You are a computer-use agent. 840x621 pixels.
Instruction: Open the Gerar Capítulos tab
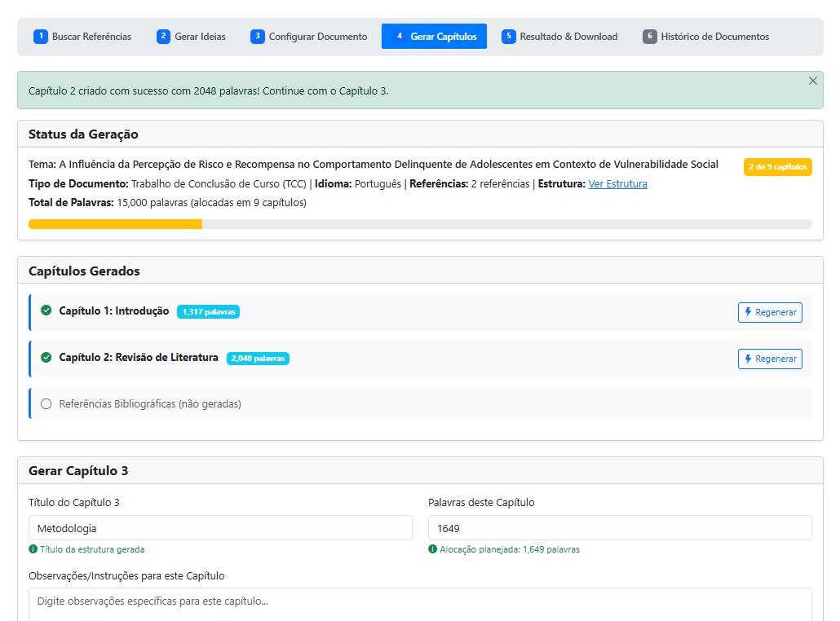pos(434,37)
